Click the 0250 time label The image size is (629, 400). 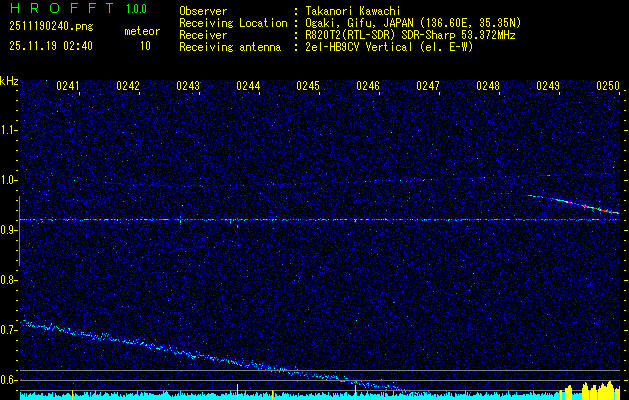coord(608,87)
